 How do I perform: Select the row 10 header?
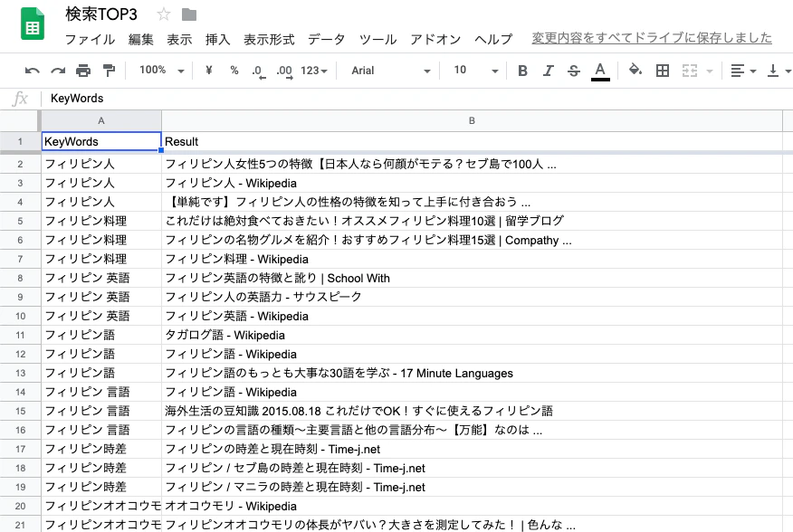coord(20,316)
